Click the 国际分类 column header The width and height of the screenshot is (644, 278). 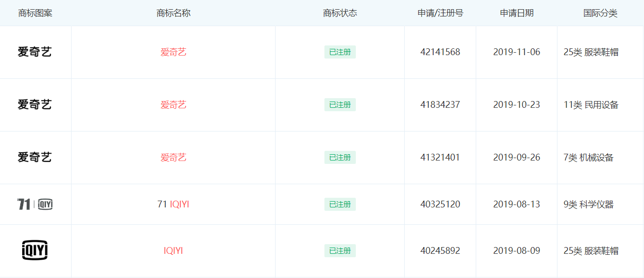pos(600,13)
